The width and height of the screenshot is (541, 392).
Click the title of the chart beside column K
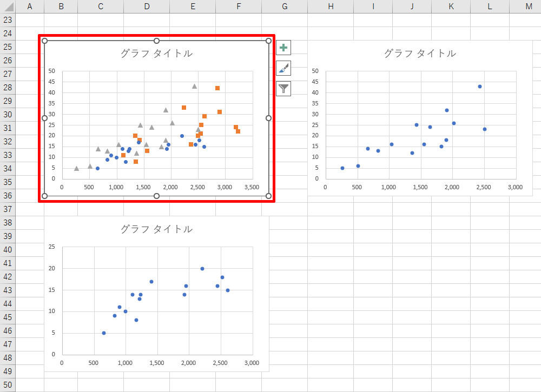pyautogui.click(x=420, y=54)
